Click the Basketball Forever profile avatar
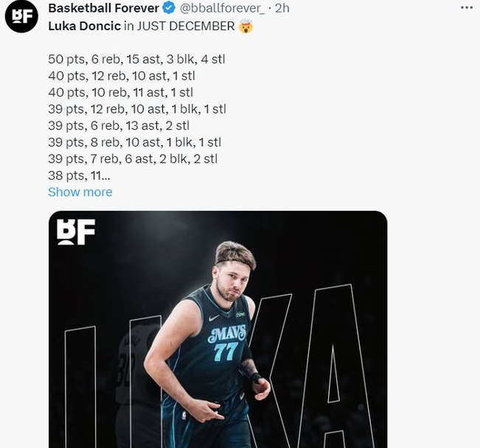 coord(21,16)
